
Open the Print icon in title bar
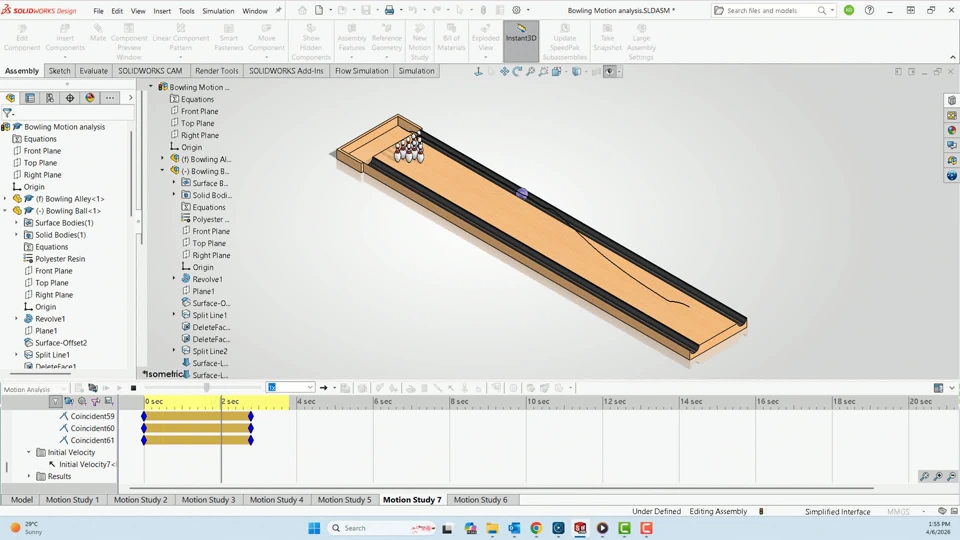tap(389, 10)
